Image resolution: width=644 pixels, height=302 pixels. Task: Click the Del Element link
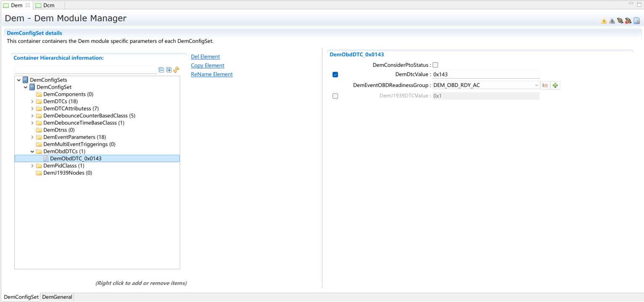pyautogui.click(x=205, y=57)
